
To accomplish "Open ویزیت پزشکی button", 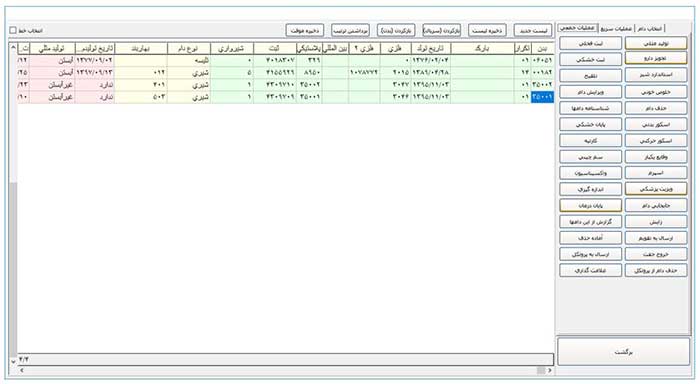I will coord(656,189).
